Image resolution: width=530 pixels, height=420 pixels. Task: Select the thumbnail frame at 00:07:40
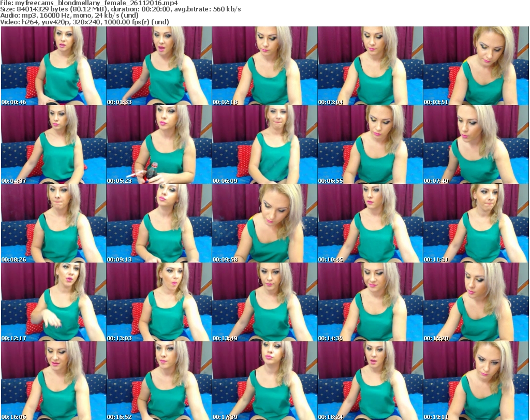tap(476, 144)
